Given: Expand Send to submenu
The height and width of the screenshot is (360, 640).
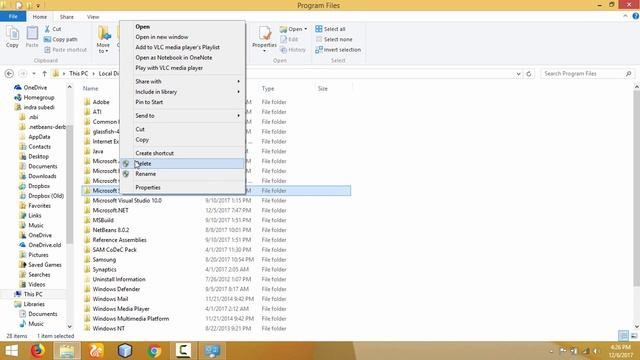Looking at the screenshot, I should point(238,116).
